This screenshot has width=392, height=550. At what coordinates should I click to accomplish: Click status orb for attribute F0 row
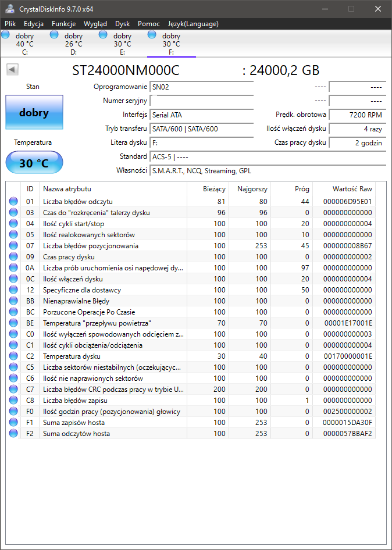click(x=13, y=412)
